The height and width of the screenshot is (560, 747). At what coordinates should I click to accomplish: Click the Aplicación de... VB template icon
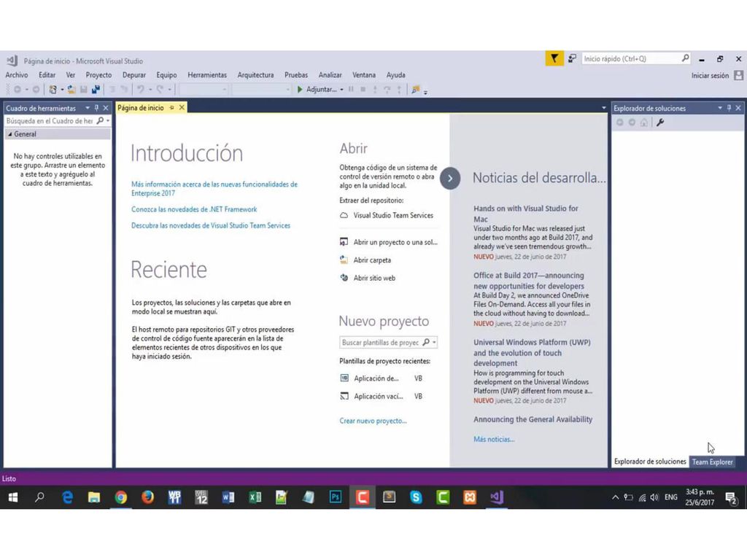344,378
